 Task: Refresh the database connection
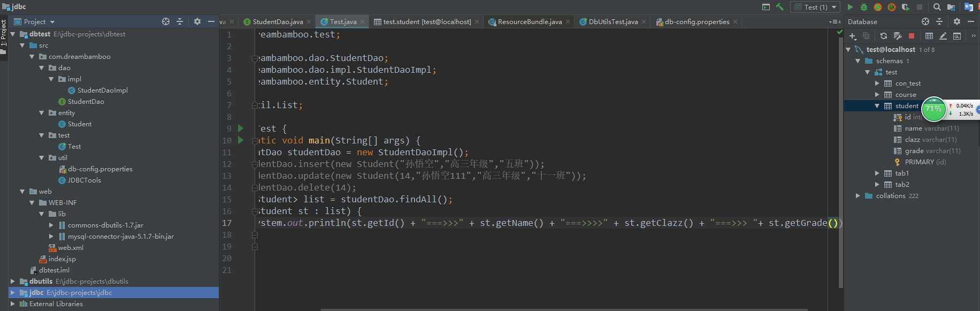pos(884,36)
